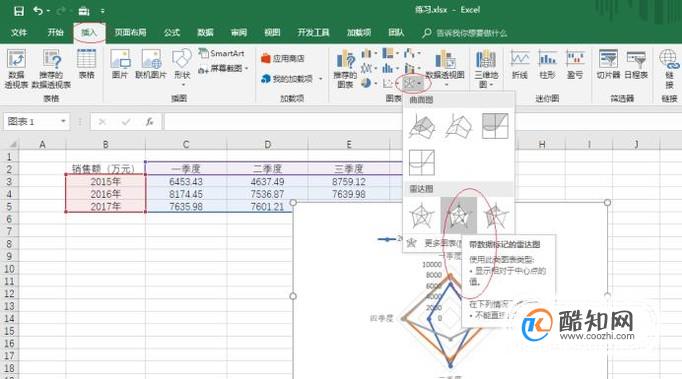Toggle the surface or radar chart dropdown
Screen dimensions: 682x379
[x=412, y=83]
